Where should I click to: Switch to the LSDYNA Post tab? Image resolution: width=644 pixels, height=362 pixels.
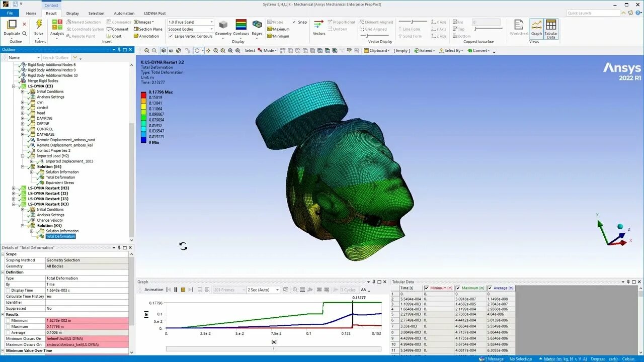[x=154, y=14]
